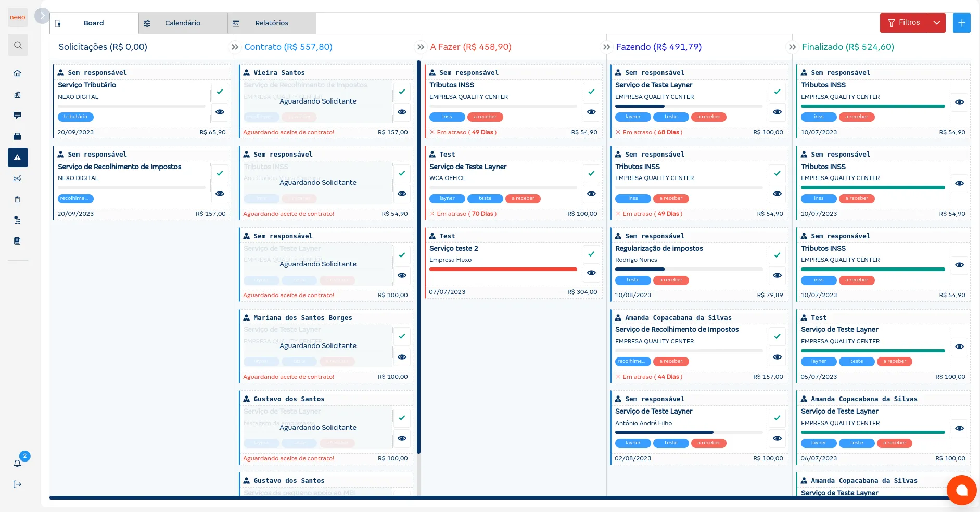Click the logout icon in sidebar
The width and height of the screenshot is (980, 512).
(17, 484)
